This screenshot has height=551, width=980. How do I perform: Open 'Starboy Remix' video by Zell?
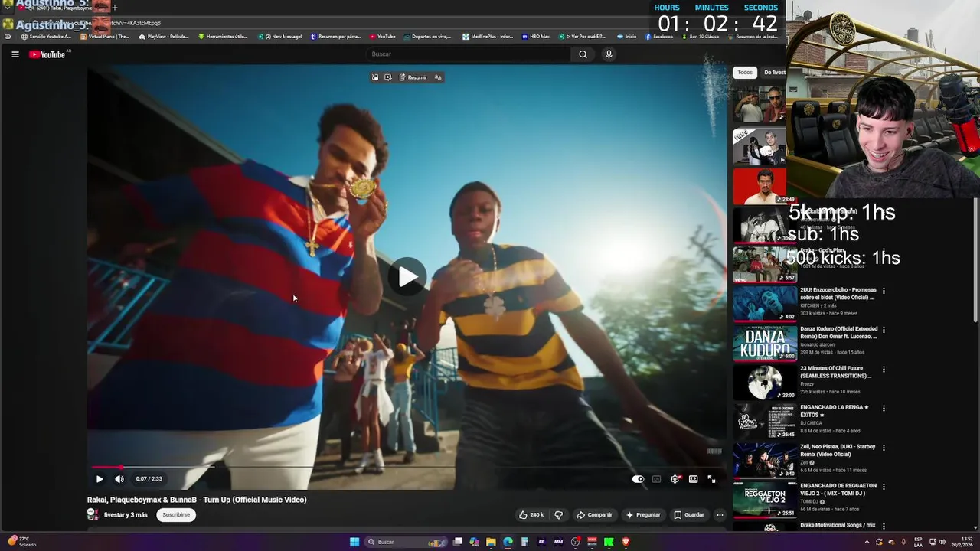[x=838, y=450]
